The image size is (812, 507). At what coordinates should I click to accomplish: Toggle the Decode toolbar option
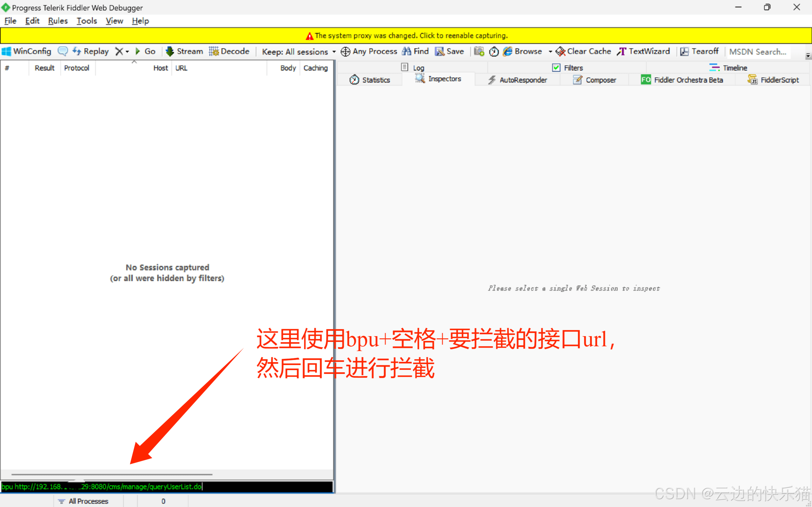point(229,51)
